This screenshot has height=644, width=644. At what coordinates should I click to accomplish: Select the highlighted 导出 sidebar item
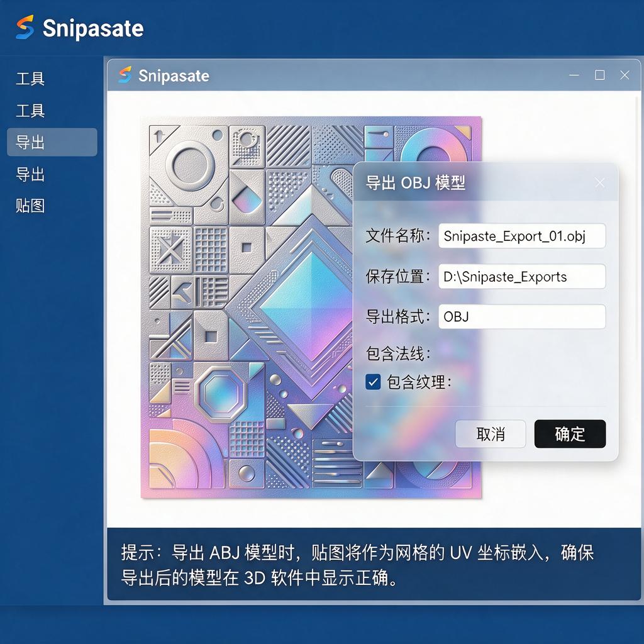point(52,142)
